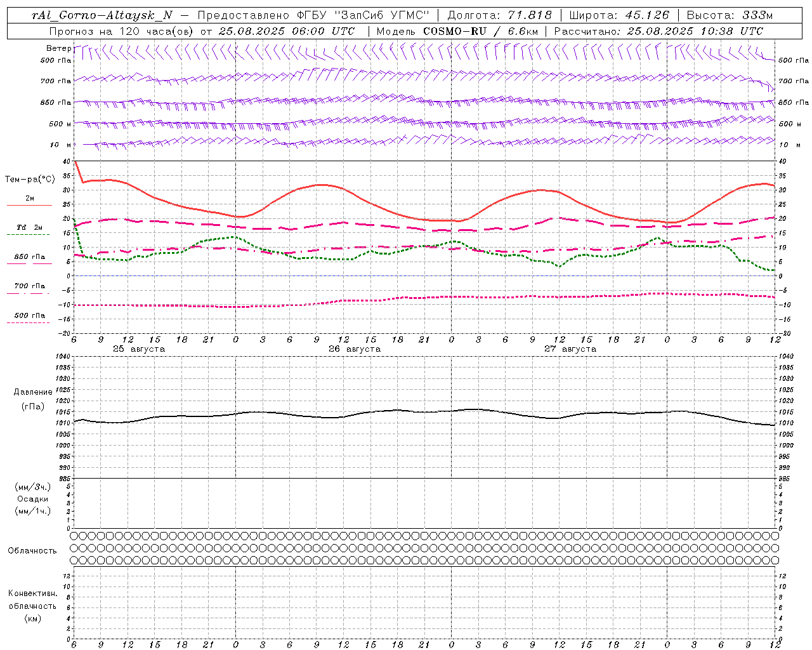Click the left 1040 pressure axis value
This screenshot has height=650, width=812.
[x=65, y=357]
